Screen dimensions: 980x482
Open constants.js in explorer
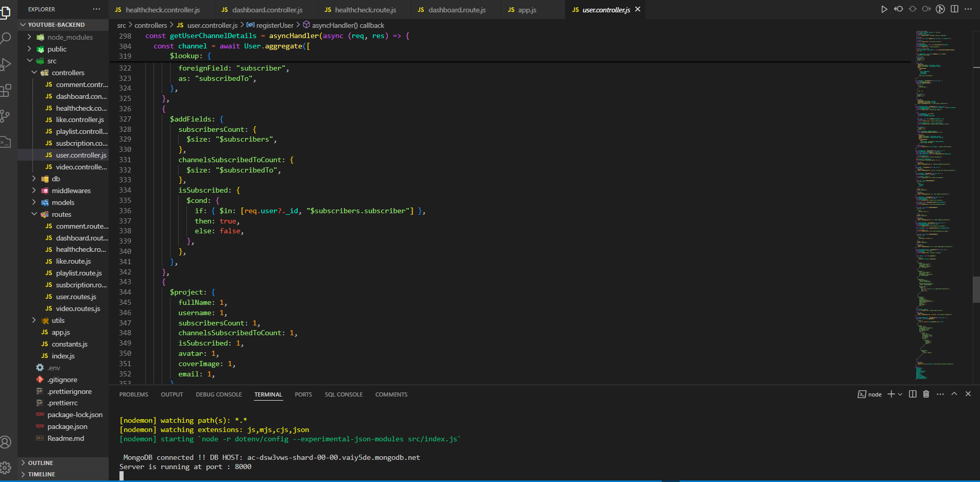click(63, 344)
